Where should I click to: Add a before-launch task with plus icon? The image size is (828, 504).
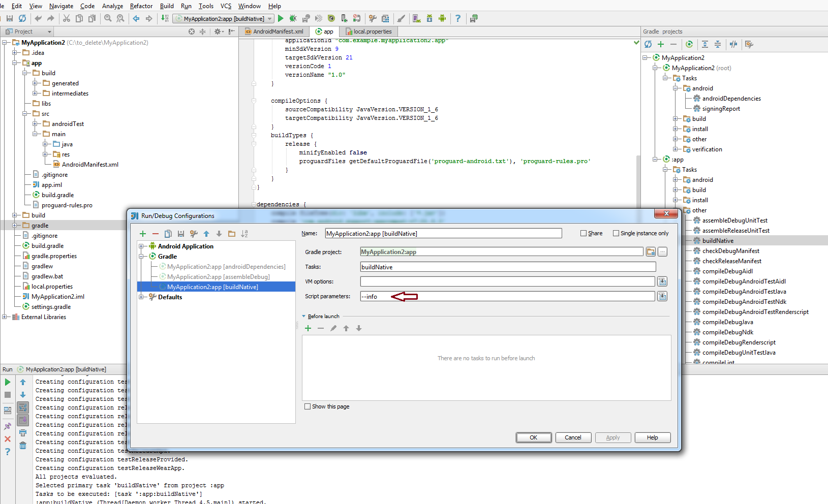point(308,328)
